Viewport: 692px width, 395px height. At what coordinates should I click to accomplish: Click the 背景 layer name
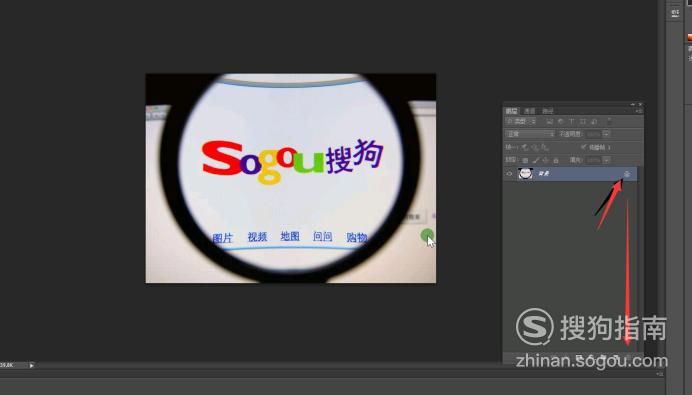point(544,174)
